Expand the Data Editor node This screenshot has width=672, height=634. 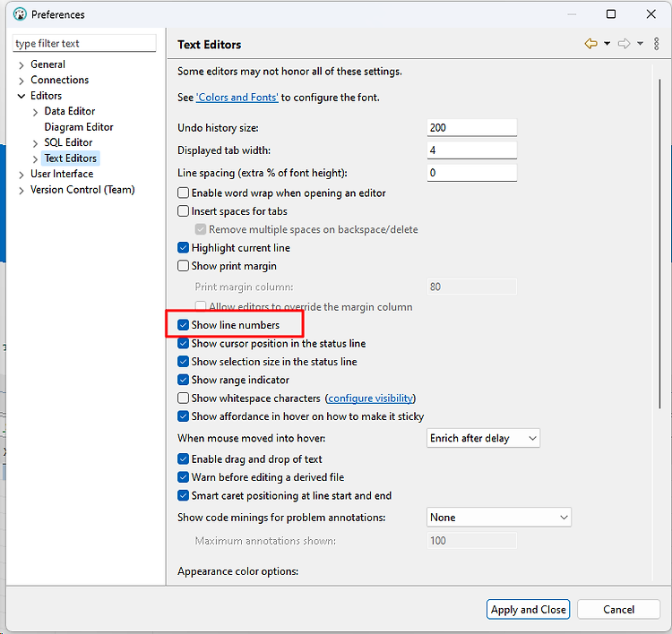pyautogui.click(x=35, y=112)
